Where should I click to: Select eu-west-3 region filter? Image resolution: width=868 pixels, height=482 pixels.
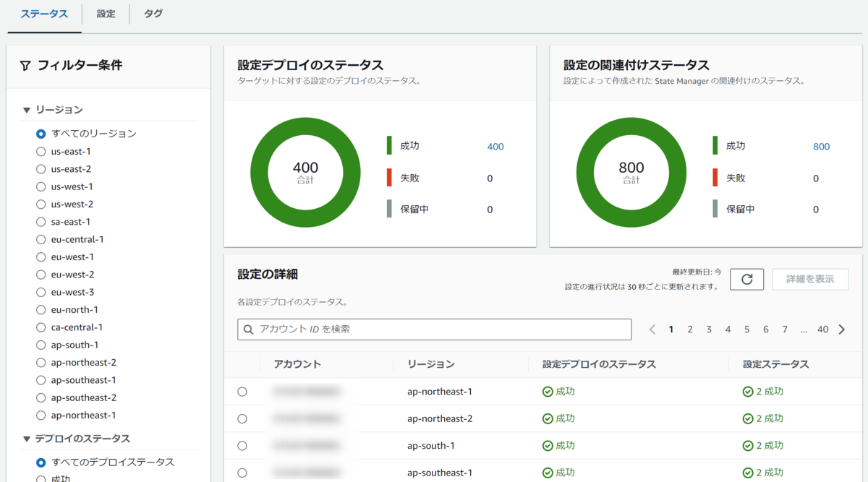[x=41, y=292]
